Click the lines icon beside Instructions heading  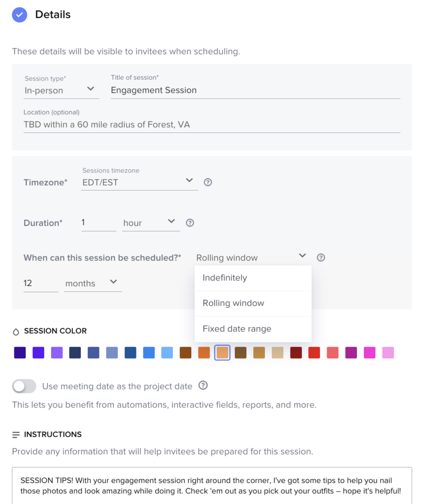(16, 435)
